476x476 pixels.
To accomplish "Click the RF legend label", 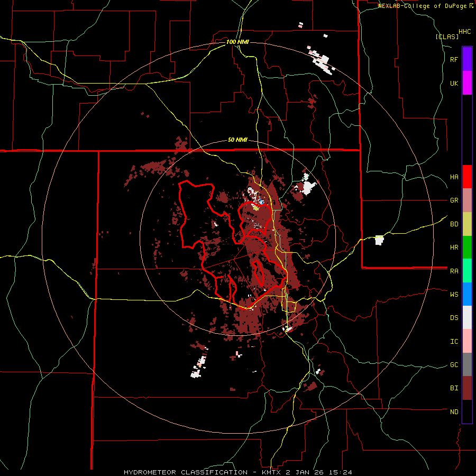I will click(x=454, y=59).
